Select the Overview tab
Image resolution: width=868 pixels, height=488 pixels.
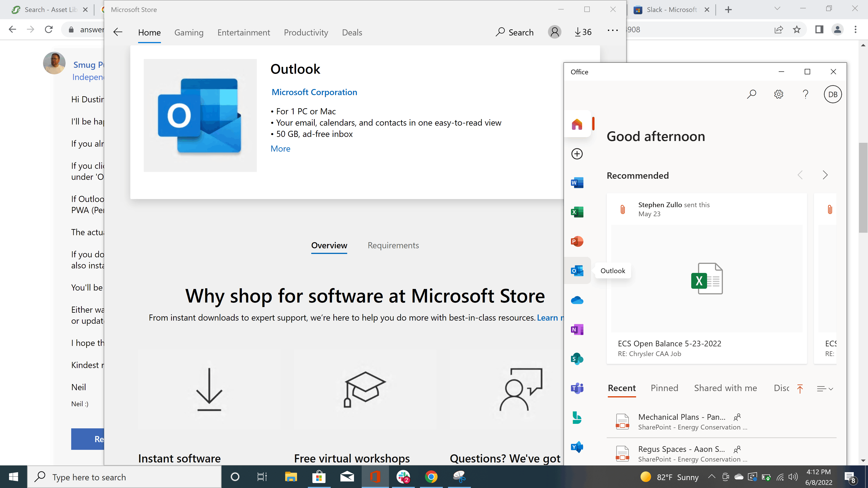[x=329, y=245]
